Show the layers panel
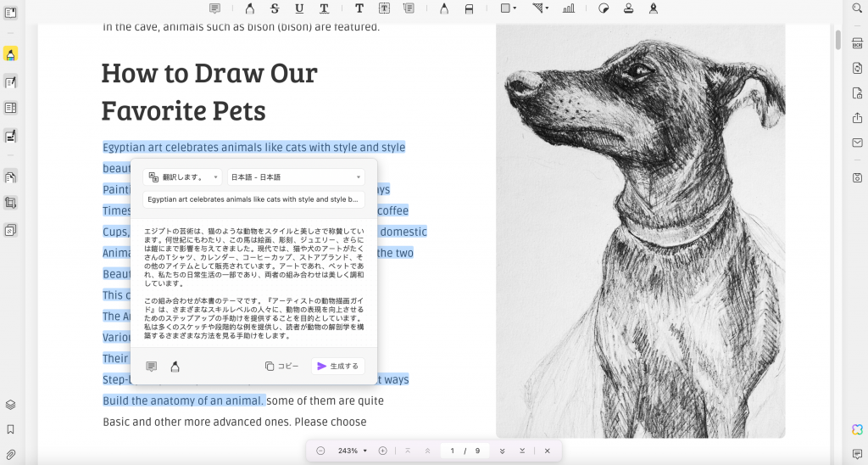The height and width of the screenshot is (465, 868). tap(10, 405)
